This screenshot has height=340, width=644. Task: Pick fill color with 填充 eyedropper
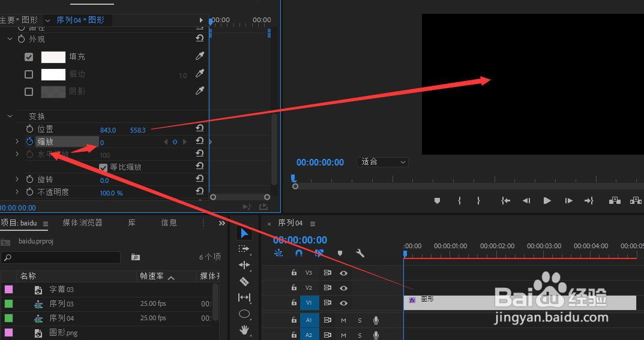point(200,56)
